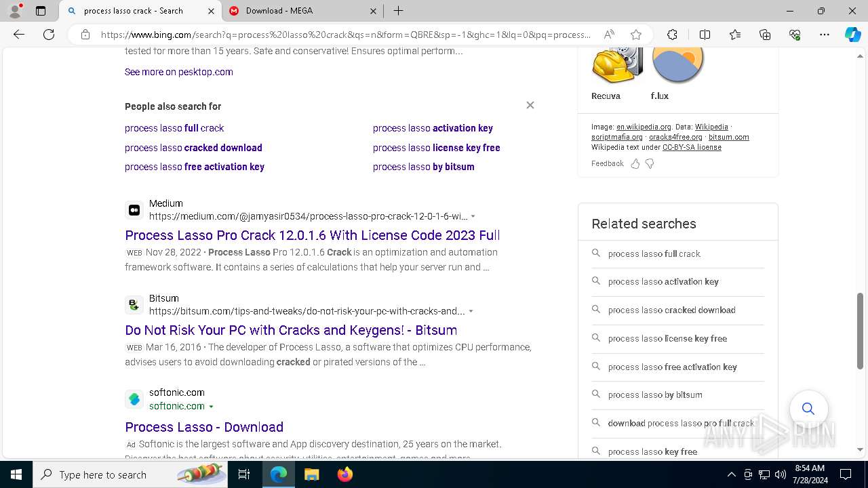Image resolution: width=868 pixels, height=488 pixels.
Task: Give thumbs up feedback
Action: (635, 163)
